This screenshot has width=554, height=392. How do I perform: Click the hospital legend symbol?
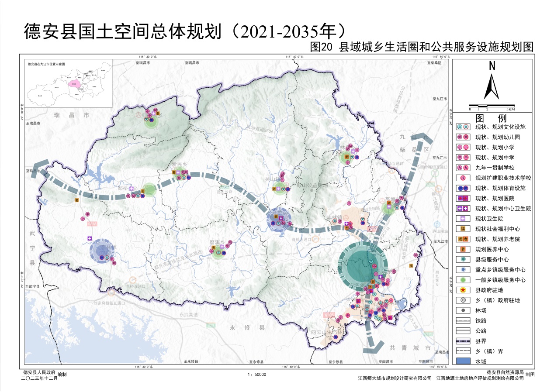463,199
